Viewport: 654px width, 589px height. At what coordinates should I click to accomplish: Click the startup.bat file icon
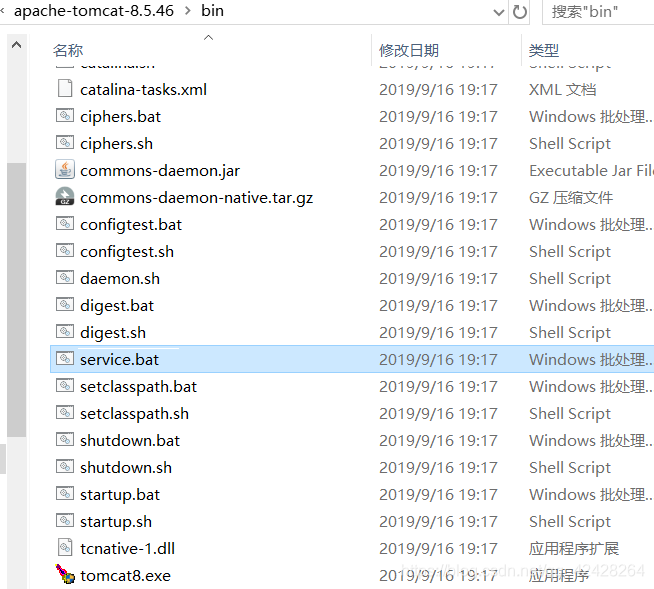65,493
